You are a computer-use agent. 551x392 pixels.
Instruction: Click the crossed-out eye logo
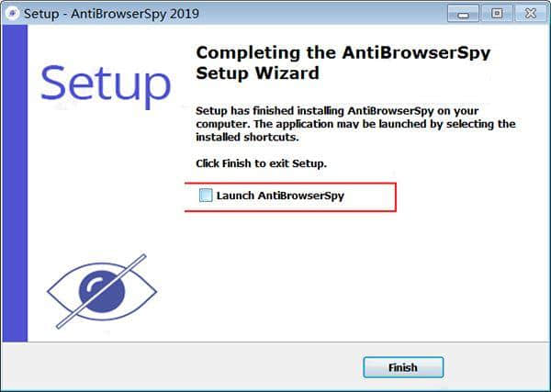(102, 292)
